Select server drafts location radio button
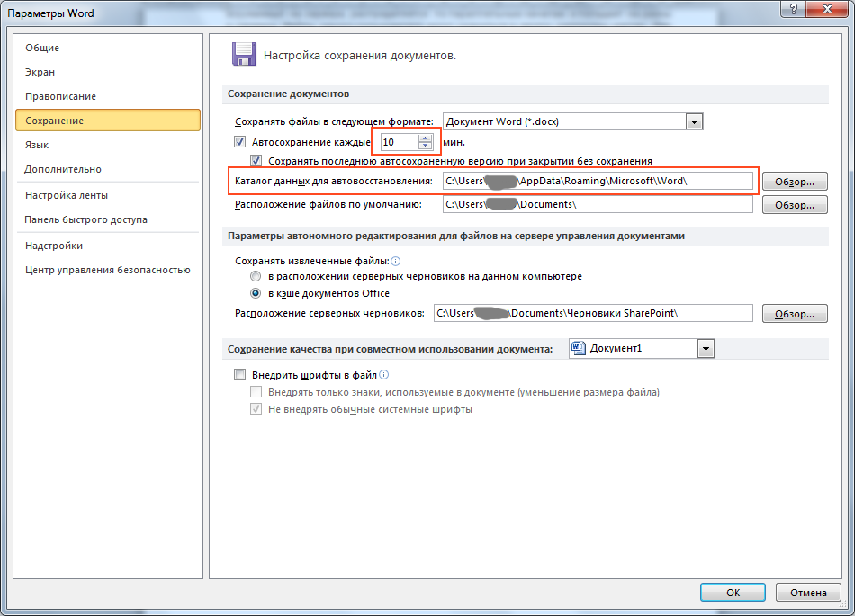Image resolution: width=855 pixels, height=616 pixels. pos(256,276)
